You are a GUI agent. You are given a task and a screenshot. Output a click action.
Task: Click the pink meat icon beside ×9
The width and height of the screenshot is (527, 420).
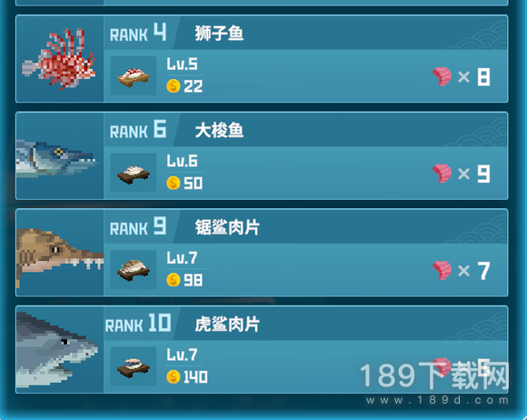pos(442,173)
